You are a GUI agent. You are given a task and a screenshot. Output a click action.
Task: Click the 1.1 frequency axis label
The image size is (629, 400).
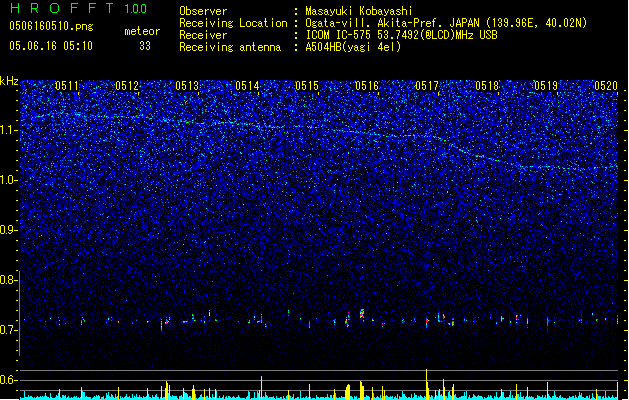click(x=8, y=130)
